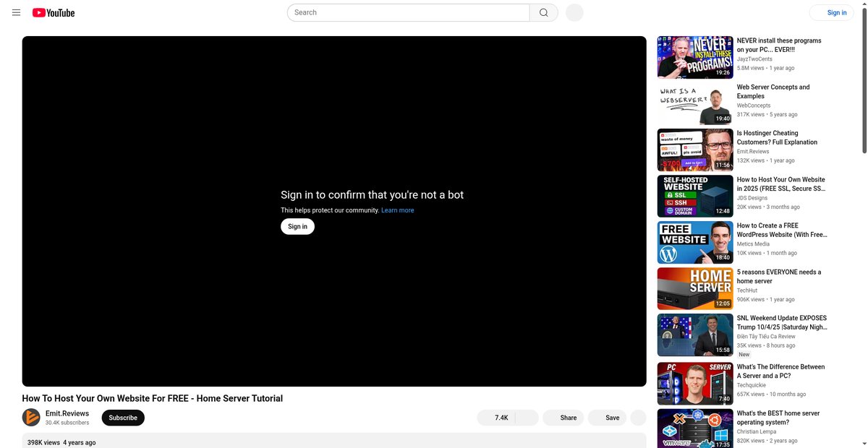Click the Metics Media channel name

click(753, 244)
